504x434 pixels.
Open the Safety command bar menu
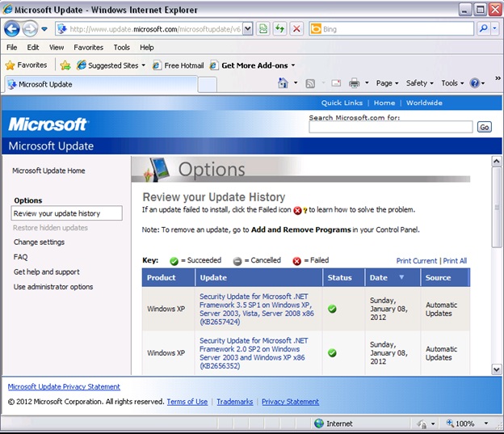tap(420, 83)
